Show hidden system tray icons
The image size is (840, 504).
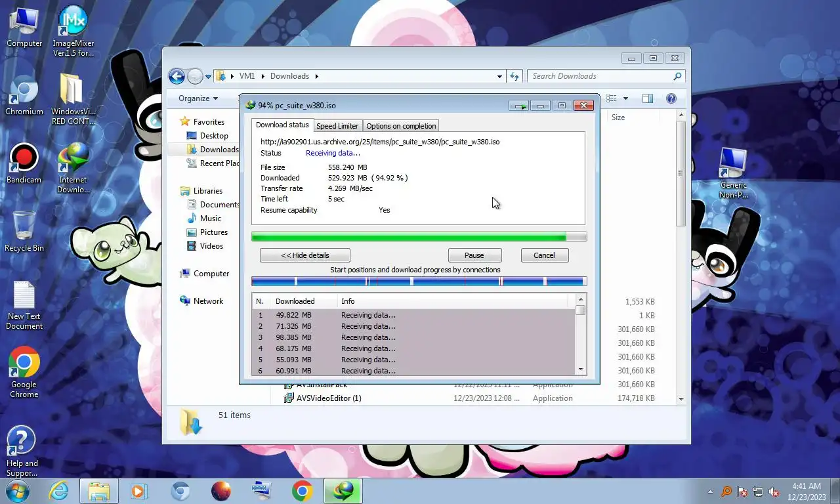710,491
